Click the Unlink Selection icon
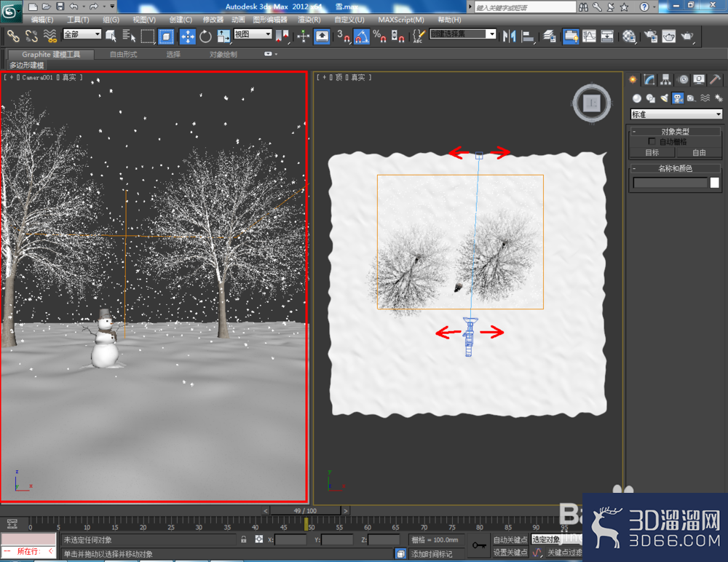 (31, 36)
